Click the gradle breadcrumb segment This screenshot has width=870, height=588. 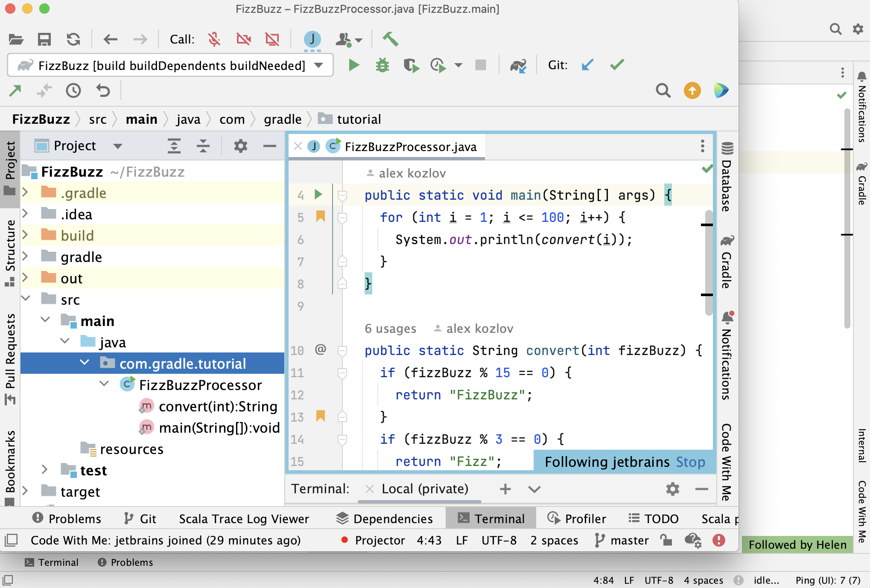tap(283, 119)
